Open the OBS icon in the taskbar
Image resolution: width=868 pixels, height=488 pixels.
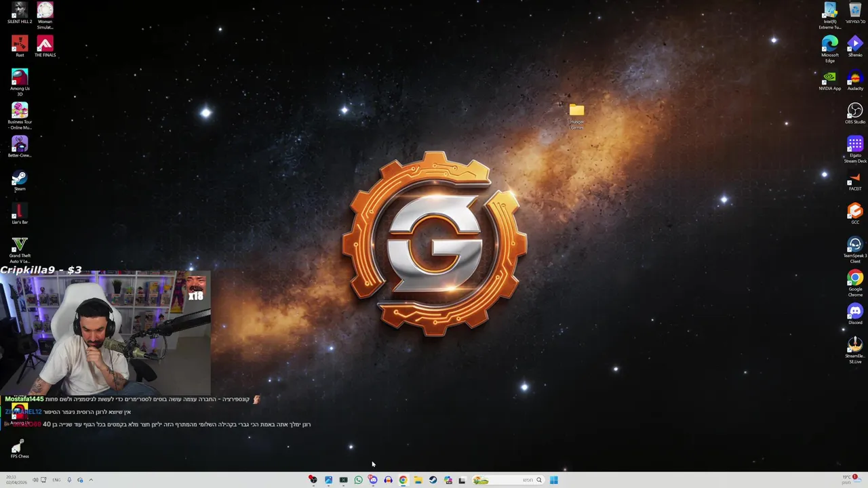point(313,480)
